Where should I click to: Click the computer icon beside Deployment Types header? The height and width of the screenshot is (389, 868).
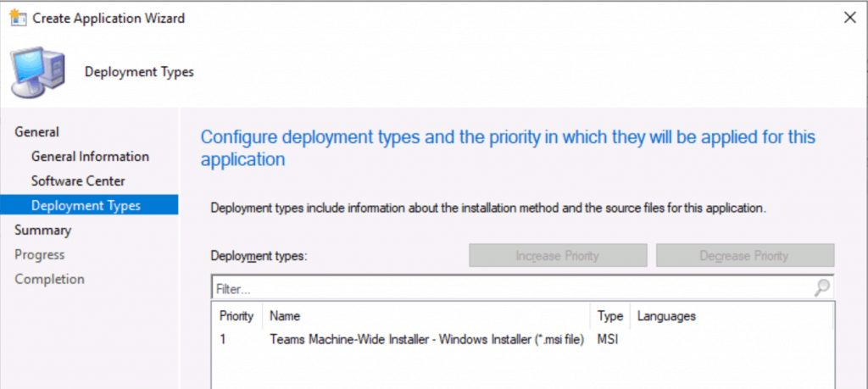pyautogui.click(x=39, y=73)
